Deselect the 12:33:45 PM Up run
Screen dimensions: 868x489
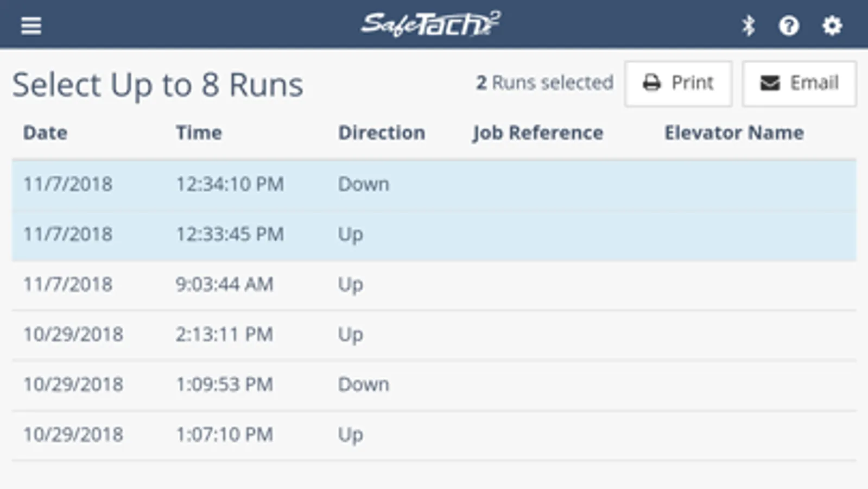(433, 234)
